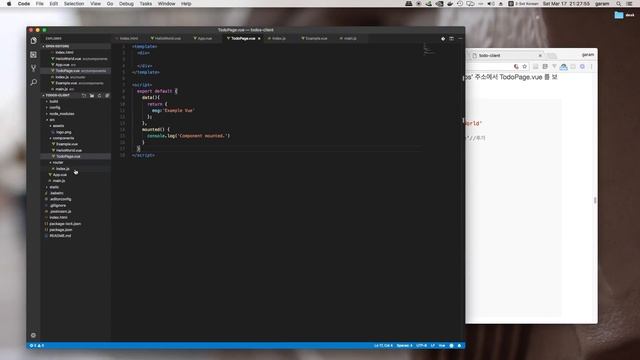Change the Spaces indentation setting in status bar
Viewport: 640px width, 360px height.
click(404, 346)
